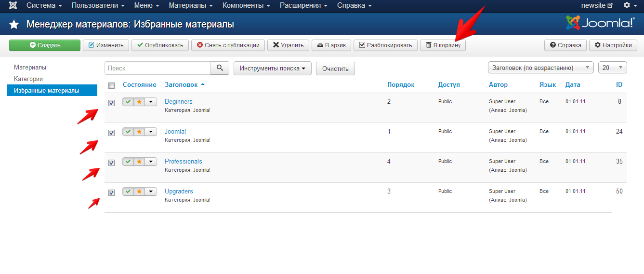
Task: Click the Опубликовать toolbar button
Action: [x=160, y=45]
